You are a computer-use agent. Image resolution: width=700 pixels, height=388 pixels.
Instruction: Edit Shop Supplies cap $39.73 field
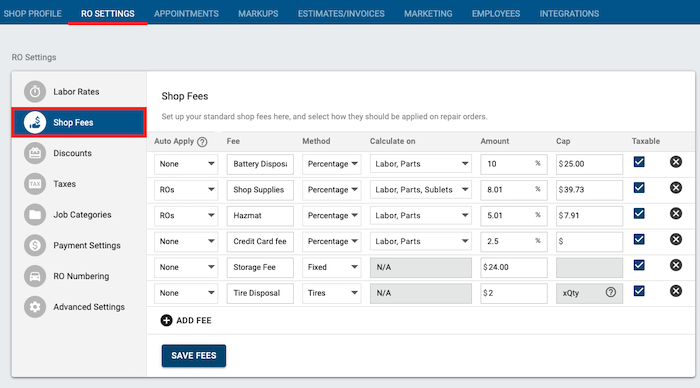coord(589,190)
